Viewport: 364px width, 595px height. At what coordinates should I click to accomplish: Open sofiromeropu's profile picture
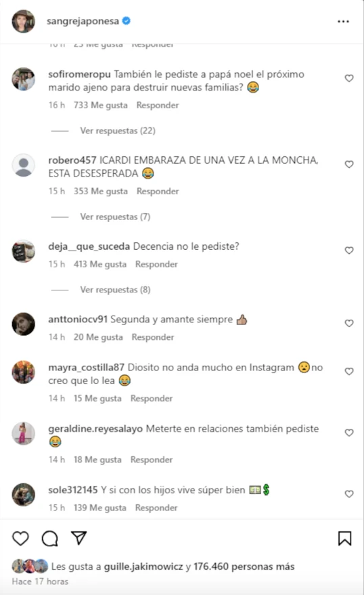click(24, 79)
